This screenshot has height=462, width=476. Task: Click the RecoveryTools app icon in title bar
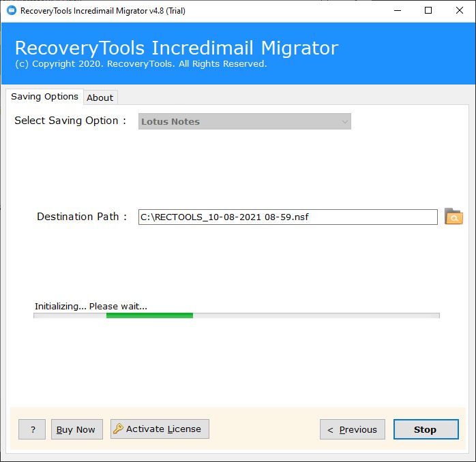coord(12,11)
